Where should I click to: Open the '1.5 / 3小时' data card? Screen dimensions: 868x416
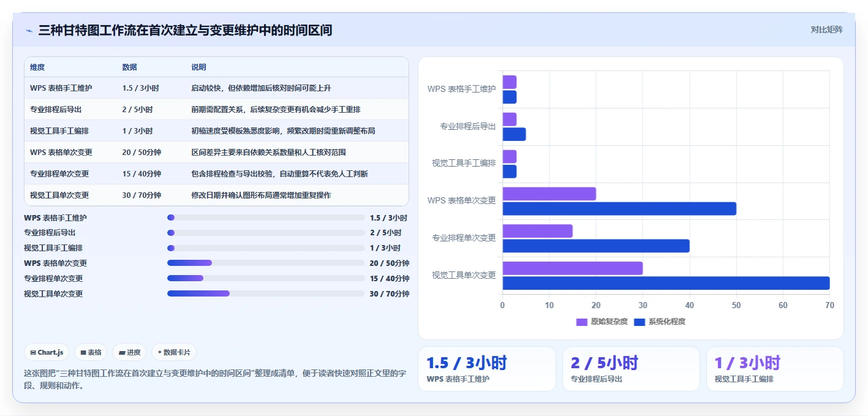coord(487,369)
